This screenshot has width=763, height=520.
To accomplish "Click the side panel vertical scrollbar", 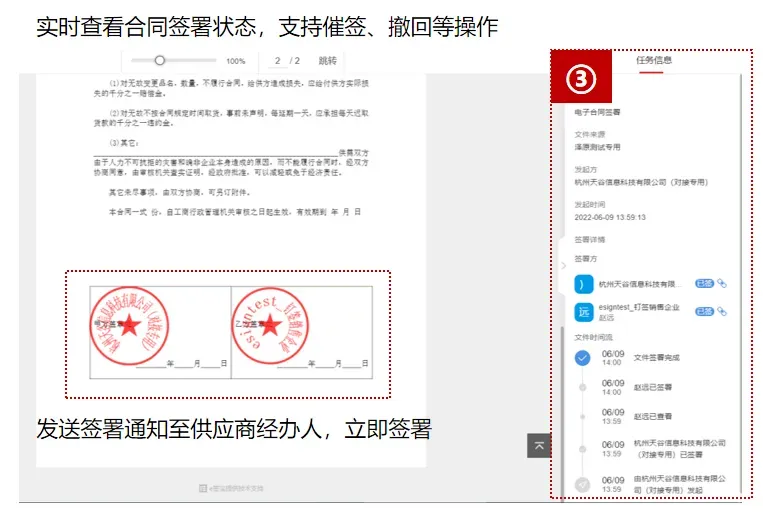I will click(x=741, y=282).
